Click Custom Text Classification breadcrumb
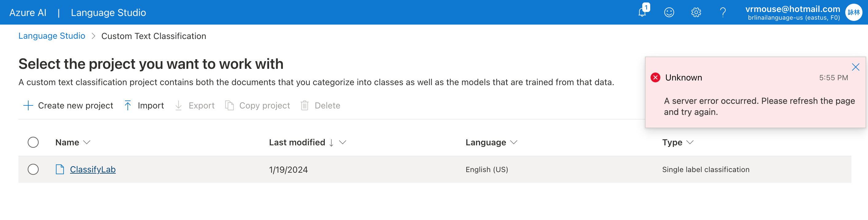This screenshot has height=220, width=868. click(x=154, y=36)
